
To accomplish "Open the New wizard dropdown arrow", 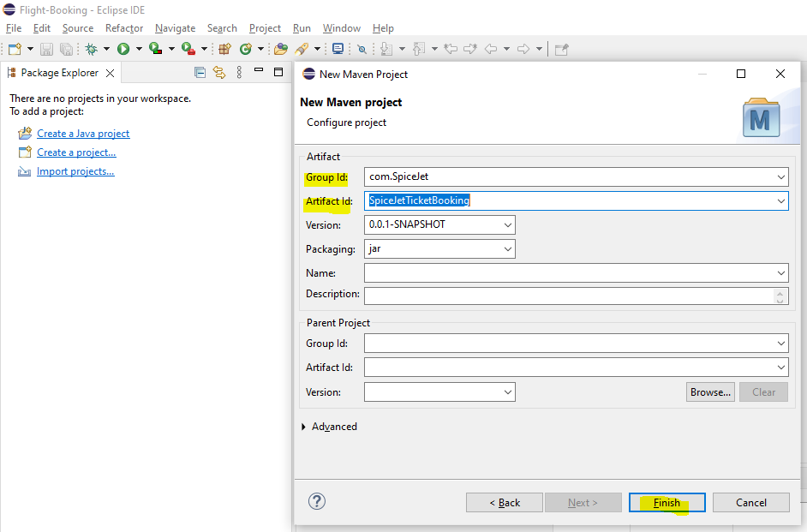I will coord(30,49).
